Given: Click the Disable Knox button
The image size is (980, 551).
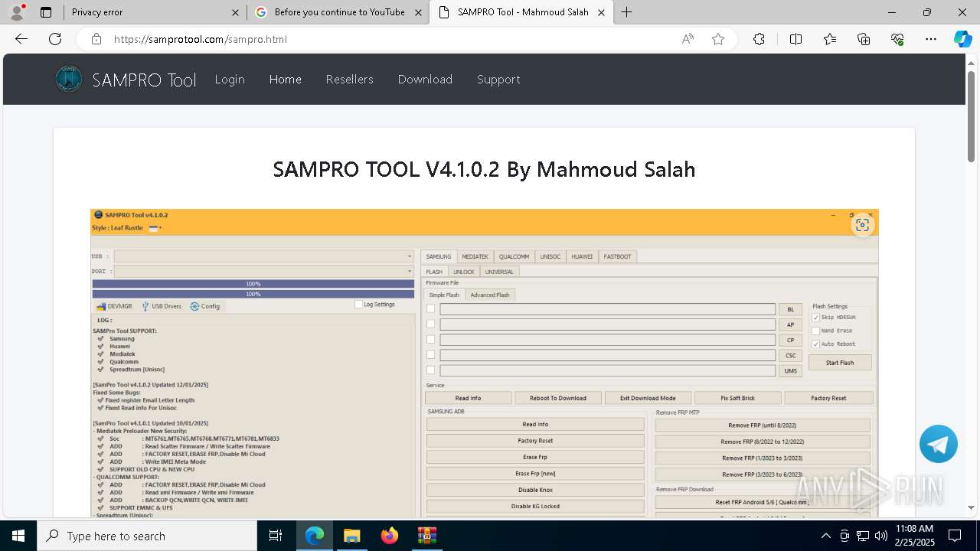Looking at the screenshot, I should (535, 490).
